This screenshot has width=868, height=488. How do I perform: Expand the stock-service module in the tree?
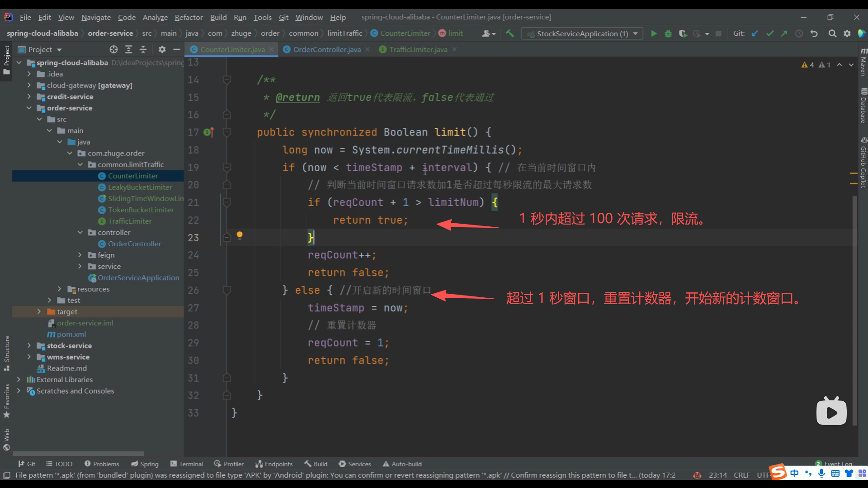(x=29, y=346)
